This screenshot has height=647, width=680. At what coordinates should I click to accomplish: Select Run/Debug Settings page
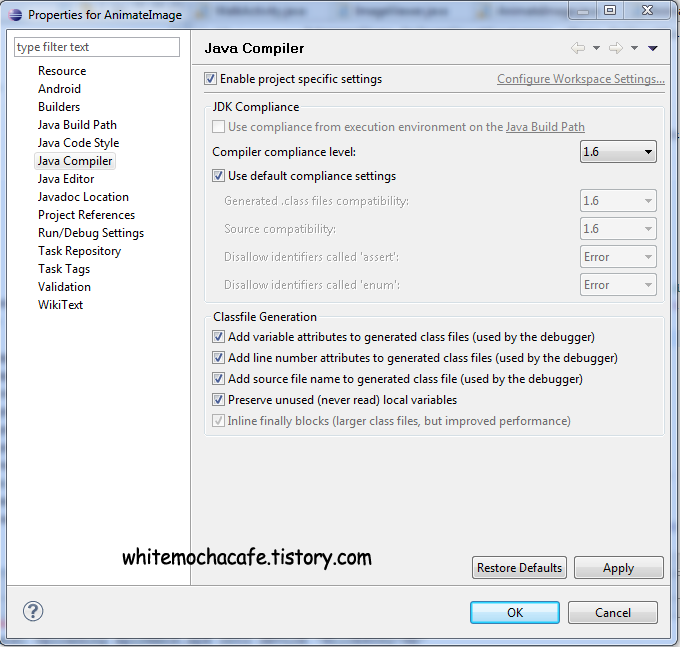tap(91, 233)
